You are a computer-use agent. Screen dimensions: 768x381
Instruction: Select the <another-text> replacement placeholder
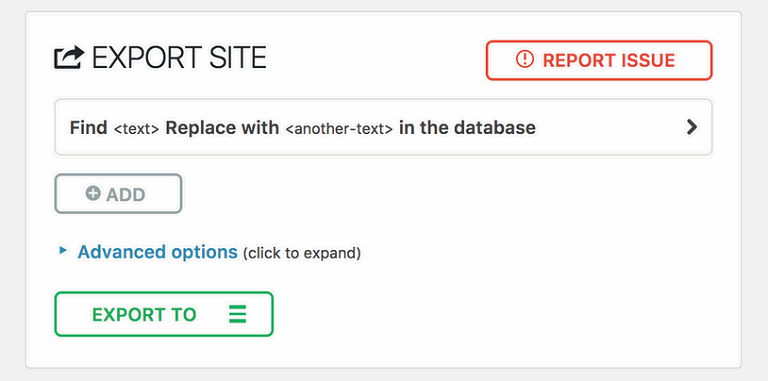[x=339, y=129]
